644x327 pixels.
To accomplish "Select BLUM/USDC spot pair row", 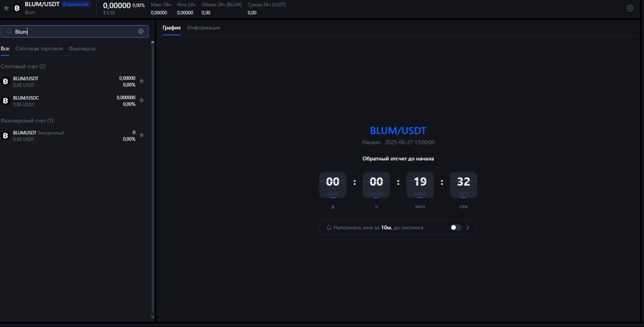I will pyautogui.click(x=73, y=101).
